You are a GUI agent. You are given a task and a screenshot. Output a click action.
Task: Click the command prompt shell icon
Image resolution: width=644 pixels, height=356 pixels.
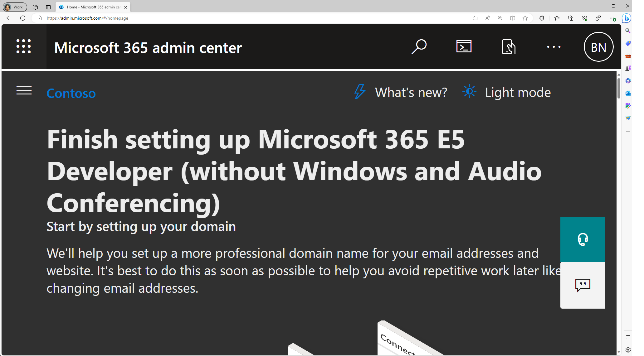pos(463,47)
